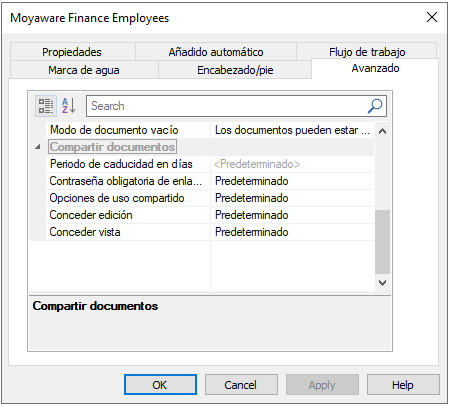Sort properties alphabetically with A-Z icon
The image size is (449, 406).
click(x=69, y=106)
